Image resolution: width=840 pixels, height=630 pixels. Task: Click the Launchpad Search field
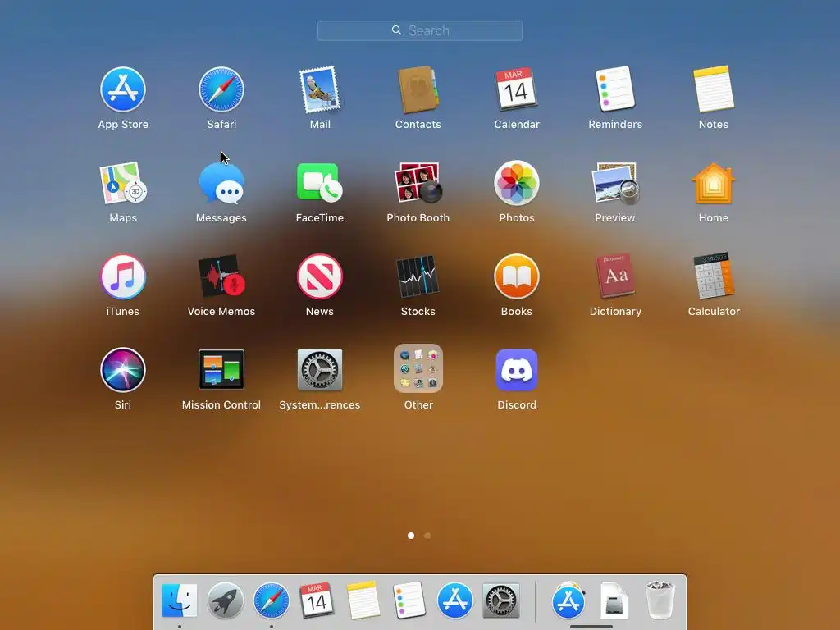(420, 30)
